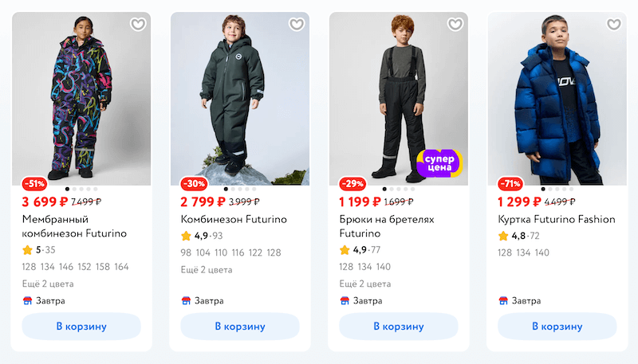Favorite the membrane jumpsuit with heart icon
This screenshot has width=638, height=364.
(x=138, y=25)
